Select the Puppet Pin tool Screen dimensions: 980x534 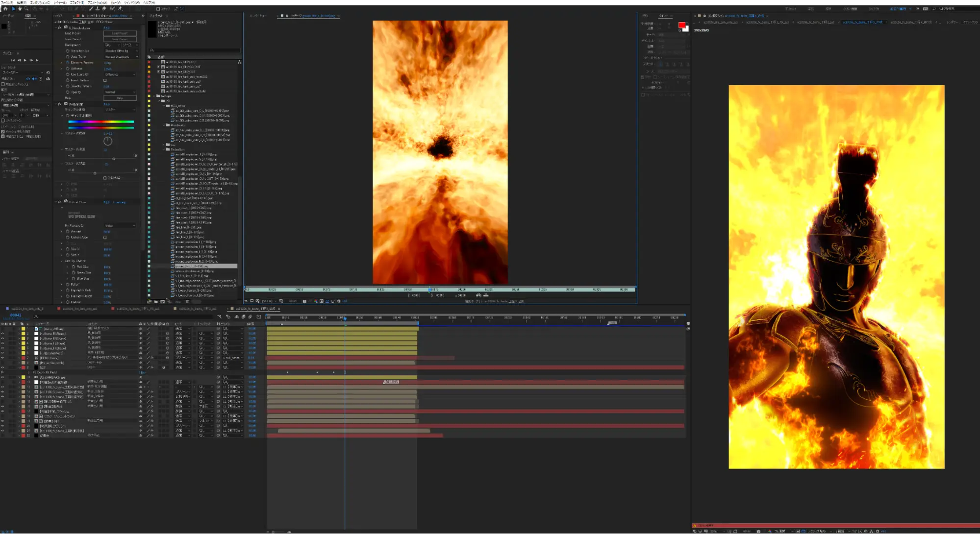point(120,9)
